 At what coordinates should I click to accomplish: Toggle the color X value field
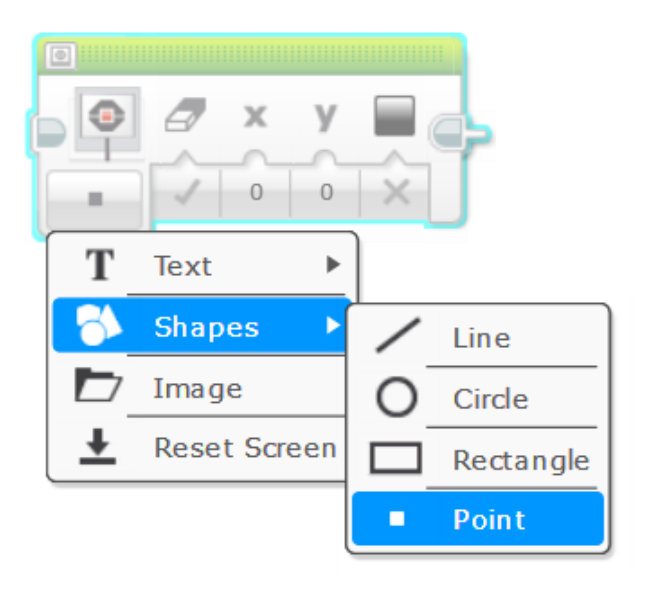[396, 191]
